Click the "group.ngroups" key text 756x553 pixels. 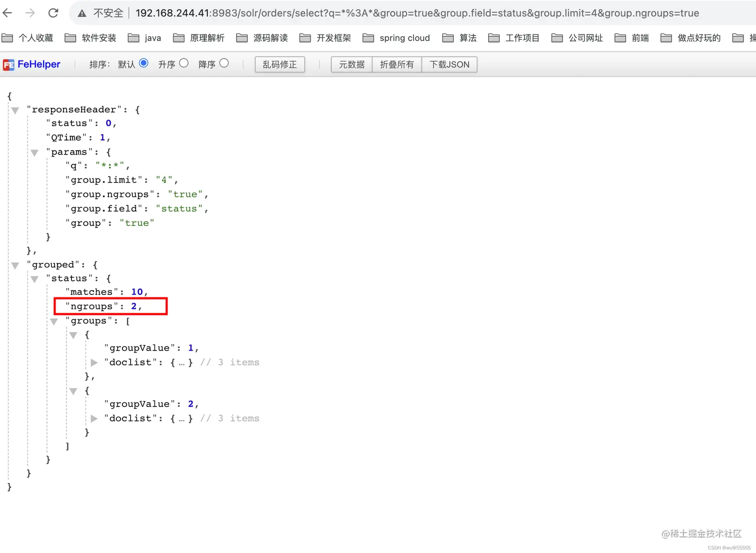coord(110,194)
